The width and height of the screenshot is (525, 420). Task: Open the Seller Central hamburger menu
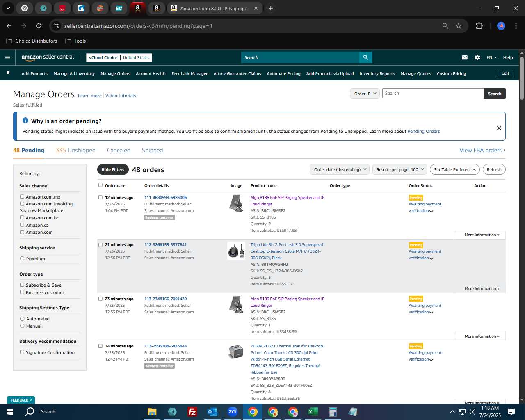[8, 57]
